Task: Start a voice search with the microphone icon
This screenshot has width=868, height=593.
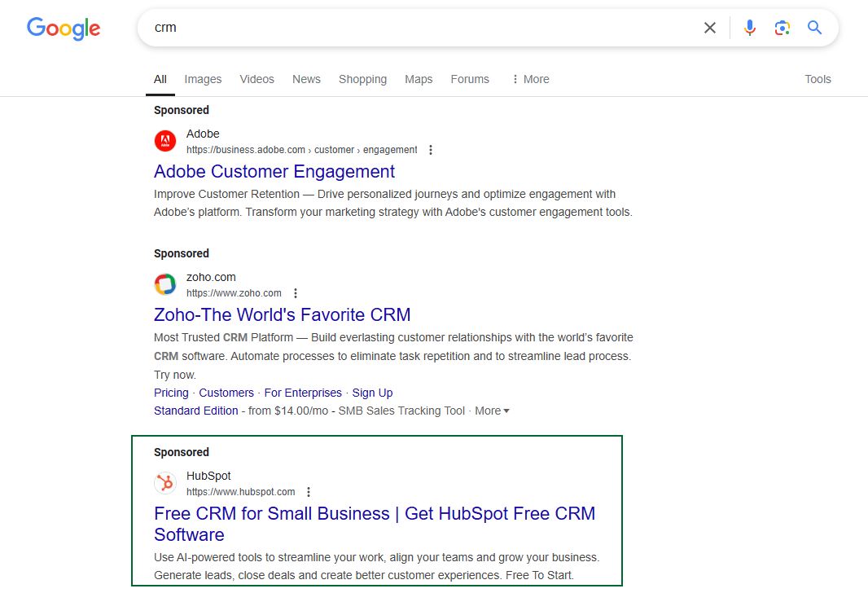Action: click(x=749, y=27)
